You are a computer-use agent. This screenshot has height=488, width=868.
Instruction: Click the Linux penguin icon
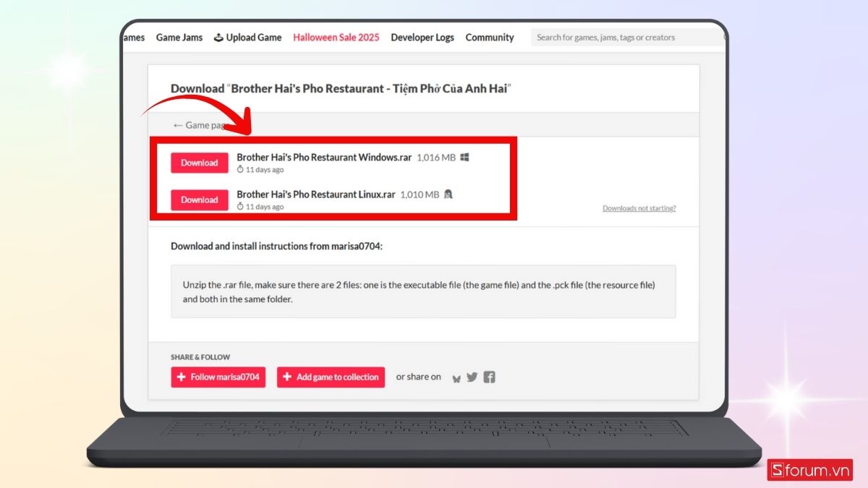click(x=448, y=194)
